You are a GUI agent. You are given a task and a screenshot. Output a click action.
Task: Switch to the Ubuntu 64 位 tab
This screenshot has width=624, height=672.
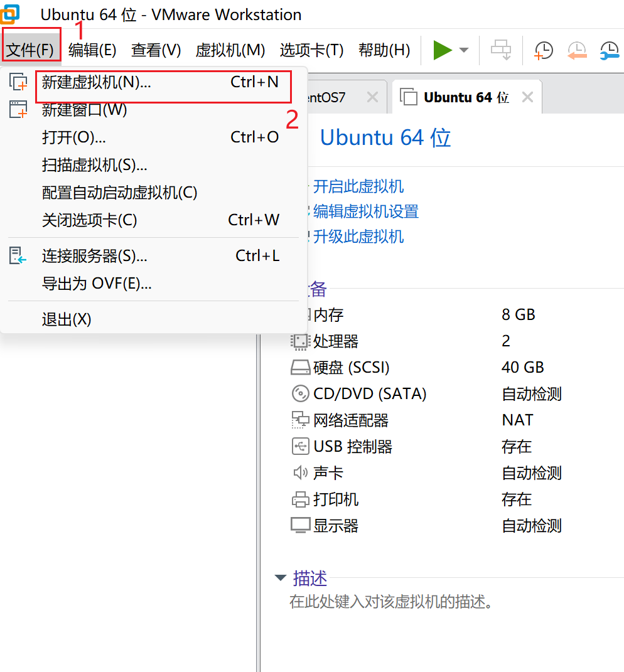coord(466,97)
